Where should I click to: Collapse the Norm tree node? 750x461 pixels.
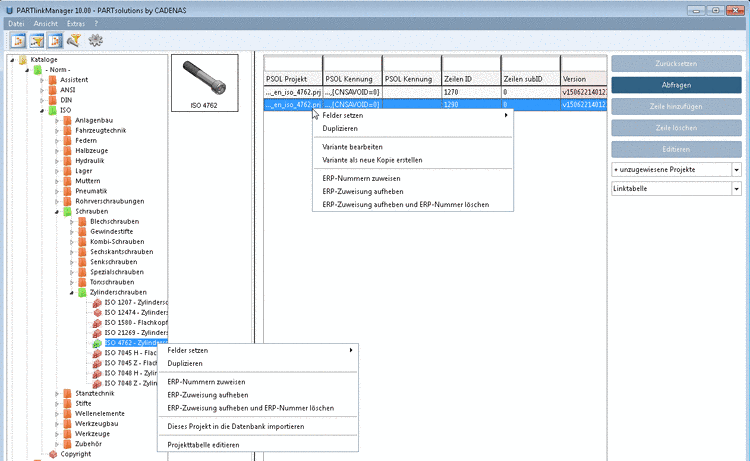(x=27, y=70)
